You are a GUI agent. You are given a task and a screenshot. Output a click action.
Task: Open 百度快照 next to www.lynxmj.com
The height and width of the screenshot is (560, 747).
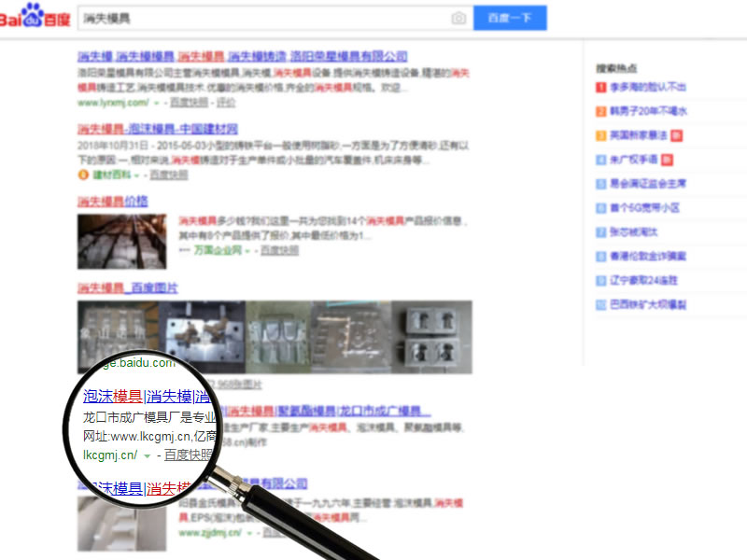pos(189,103)
